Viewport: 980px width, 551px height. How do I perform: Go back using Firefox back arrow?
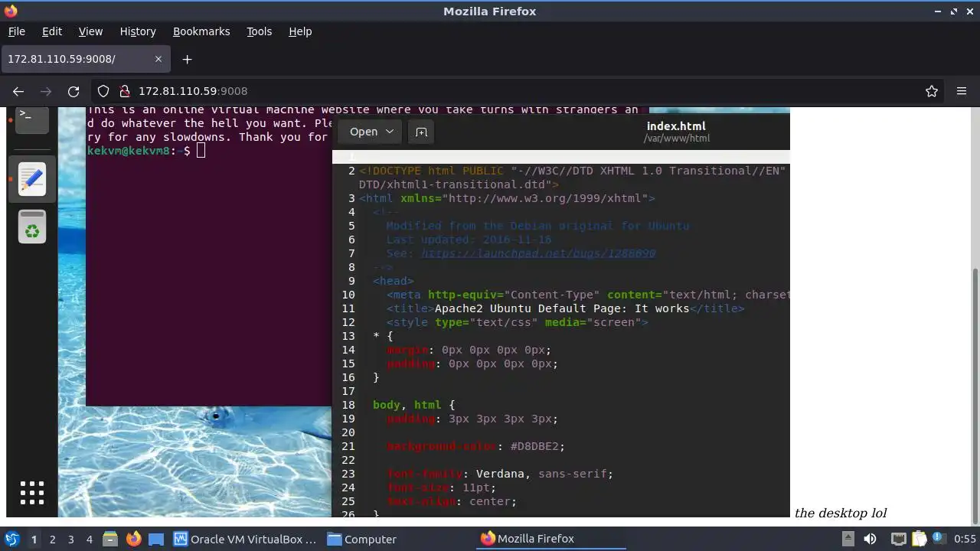(x=18, y=91)
